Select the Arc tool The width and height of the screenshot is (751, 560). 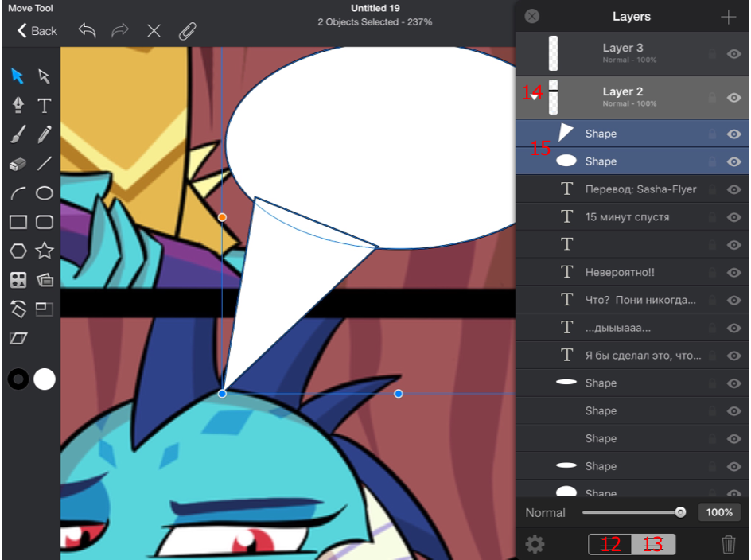(x=18, y=193)
